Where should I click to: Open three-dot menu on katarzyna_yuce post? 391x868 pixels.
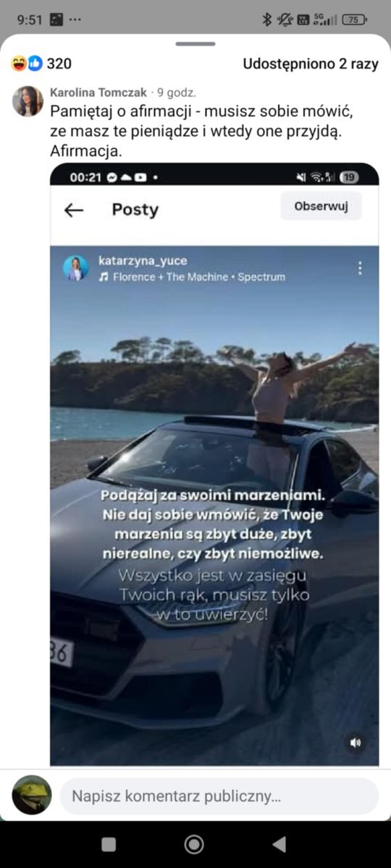tap(360, 268)
